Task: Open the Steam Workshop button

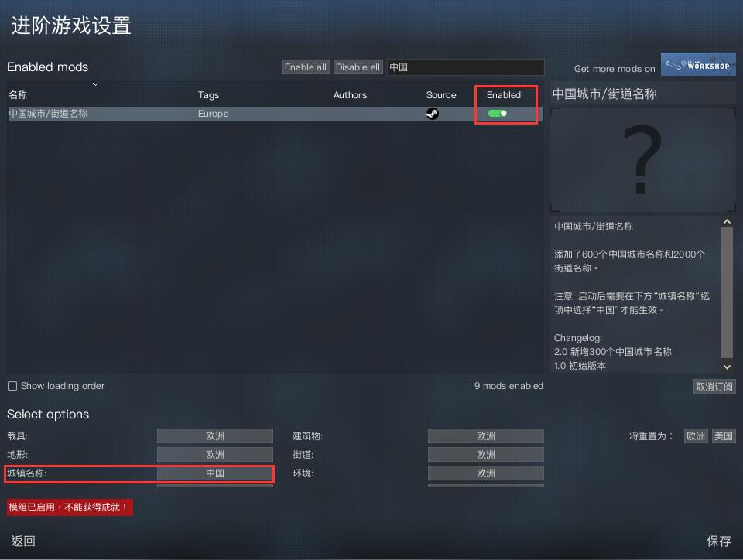Action: [698, 64]
